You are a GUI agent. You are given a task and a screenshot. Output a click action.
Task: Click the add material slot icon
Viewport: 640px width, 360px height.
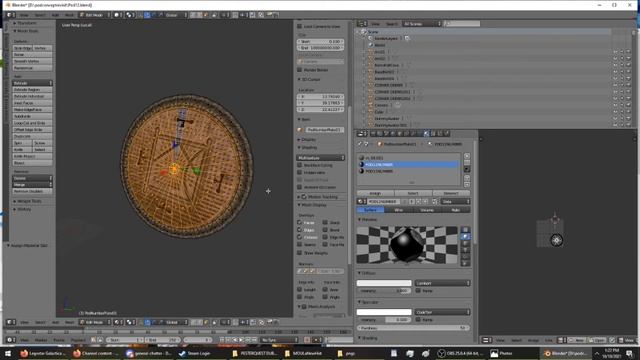(467, 156)
